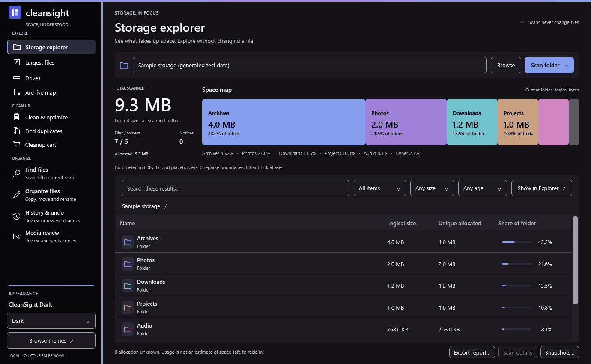Click the Media review image icon
The width and height of the screenshot is (591, 364).
(x=17, y=236)
